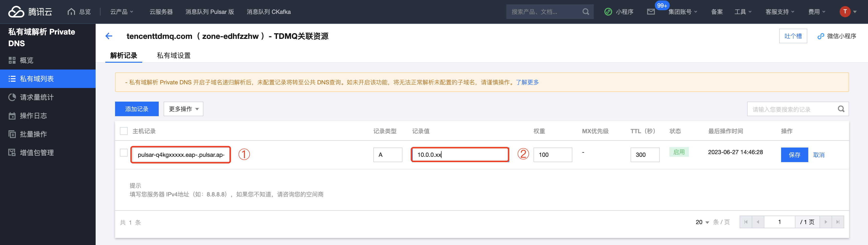Click the back arrow beside the domain title
868x245 pixels.
point(109,36)
